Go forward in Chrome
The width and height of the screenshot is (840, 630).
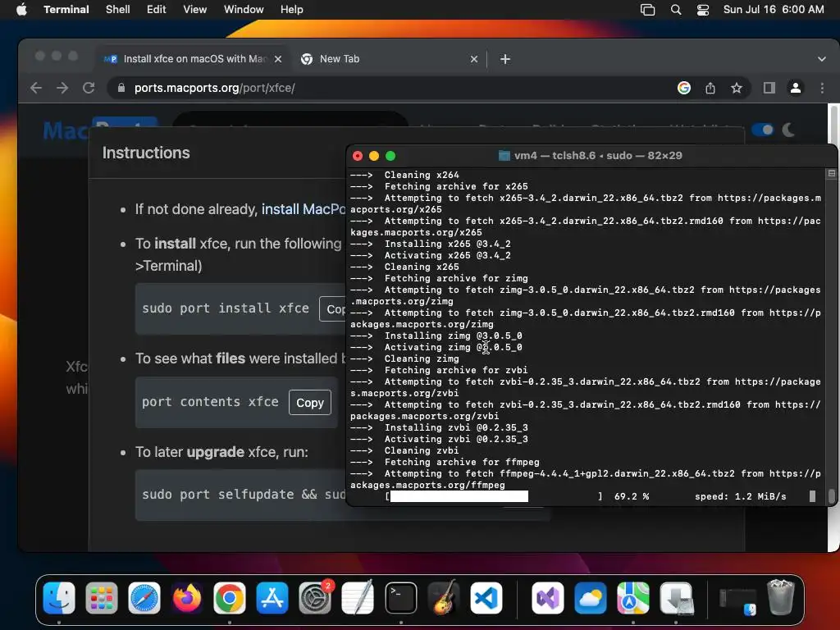[62, 88]
